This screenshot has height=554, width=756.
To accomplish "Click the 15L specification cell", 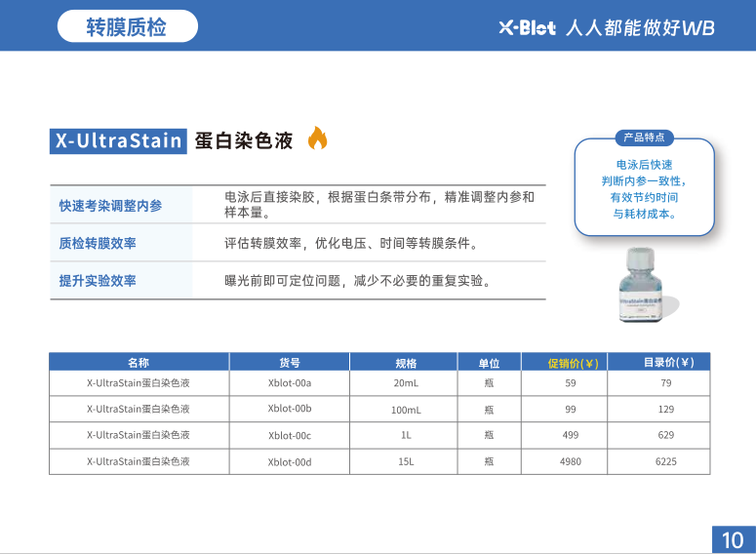I will click(x=406, y=461).
